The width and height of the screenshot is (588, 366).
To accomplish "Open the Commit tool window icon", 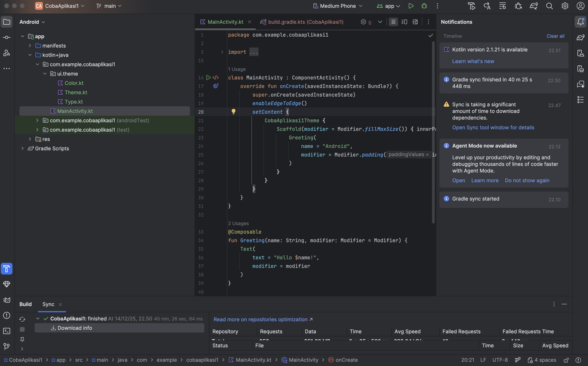I will click(x=7, y=38).
